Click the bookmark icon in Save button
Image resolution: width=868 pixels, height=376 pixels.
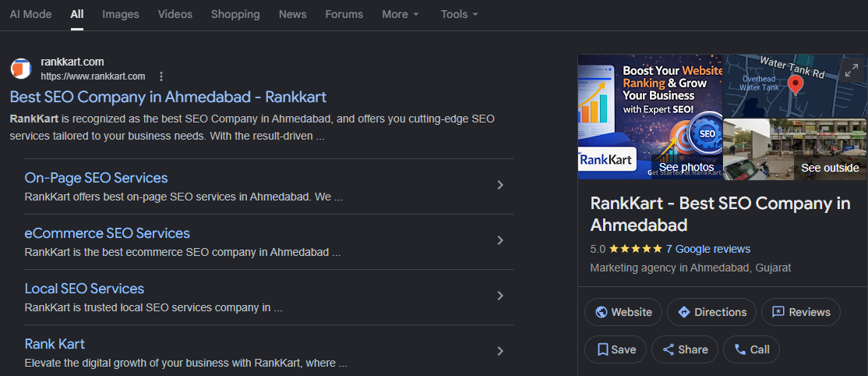pyautogui.click(x=603, y=349)
